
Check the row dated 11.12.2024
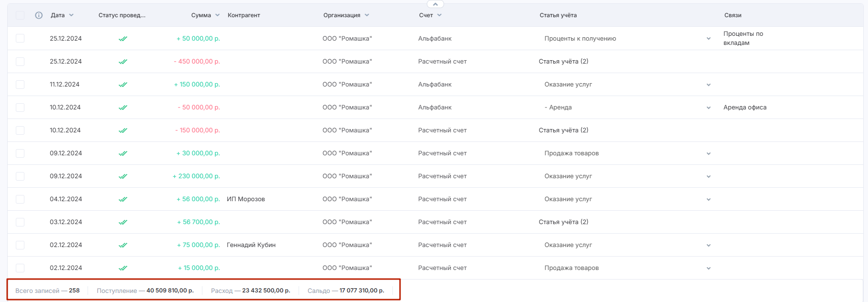tap(20, 85)
